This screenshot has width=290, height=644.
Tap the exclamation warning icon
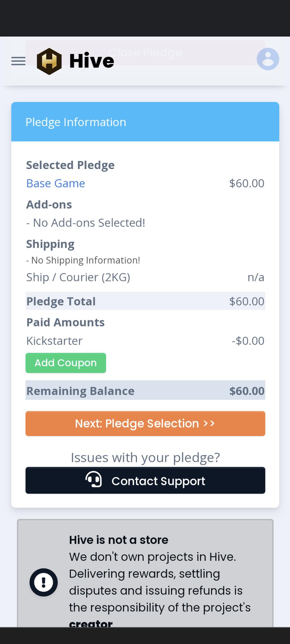pyautogui.click(x=44, y=582)
